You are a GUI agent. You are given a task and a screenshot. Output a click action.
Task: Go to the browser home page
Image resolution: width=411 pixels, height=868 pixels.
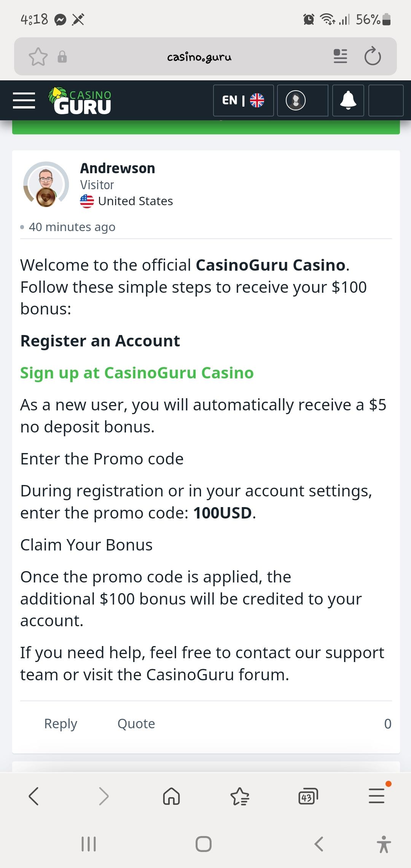pos(171,796)
